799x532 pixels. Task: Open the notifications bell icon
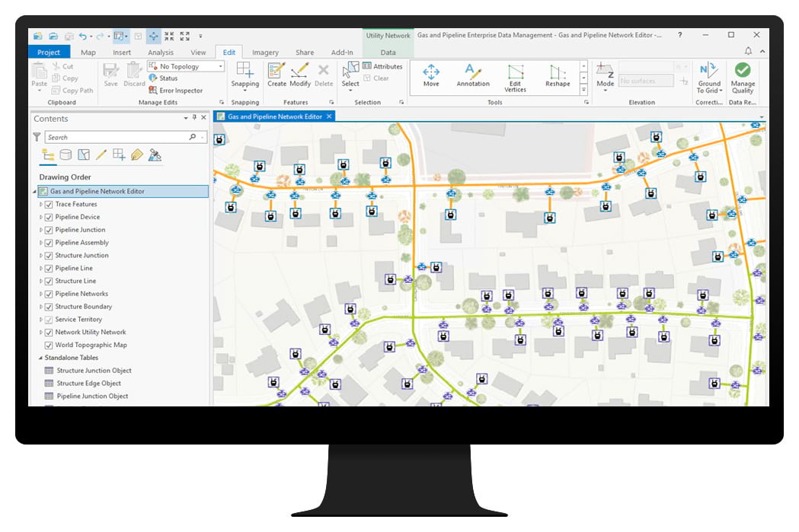click(747, 51)
